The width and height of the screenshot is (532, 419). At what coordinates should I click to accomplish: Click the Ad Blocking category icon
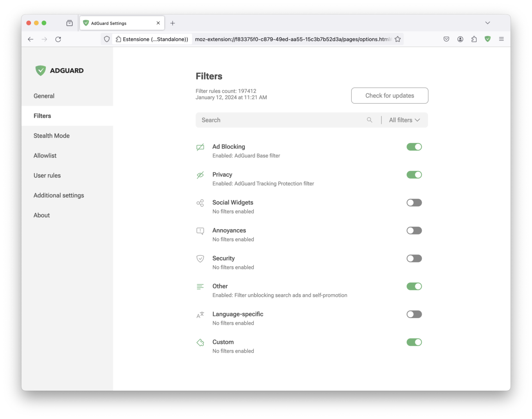[x=200, y=147]
